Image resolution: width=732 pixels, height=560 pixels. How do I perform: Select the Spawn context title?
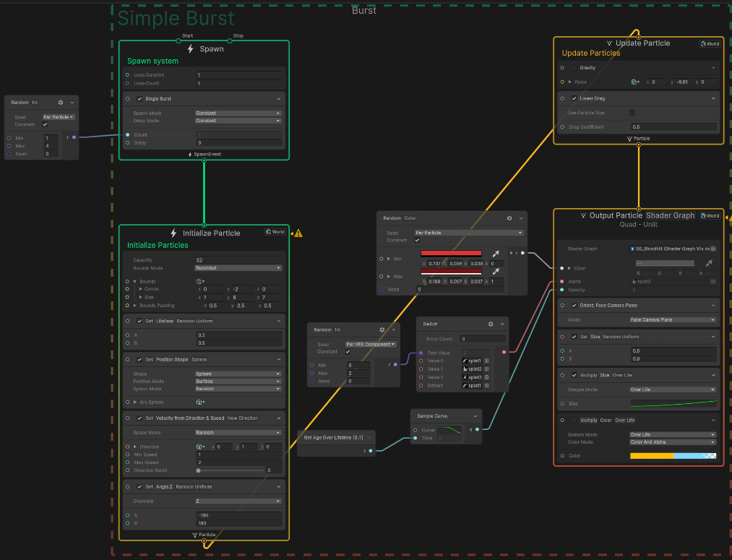pyautogui.click(x=212, y=49)
